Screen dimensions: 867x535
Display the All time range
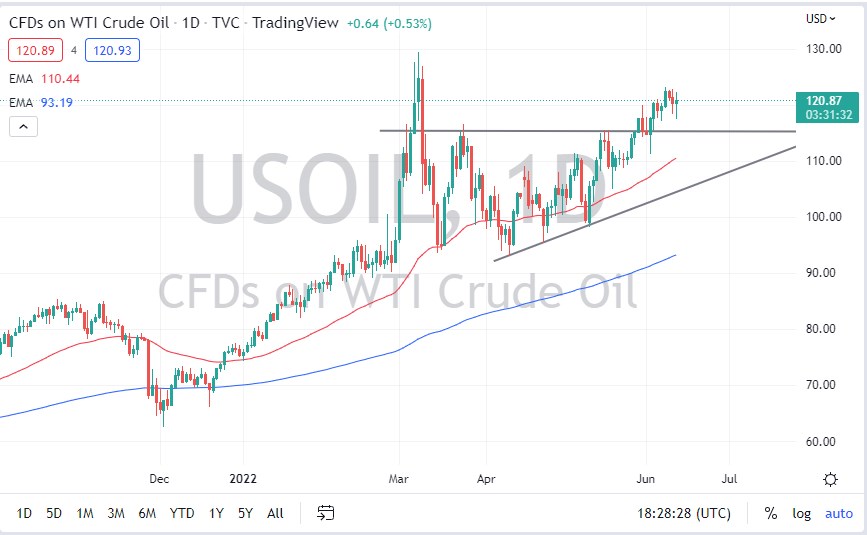[275, 513]
